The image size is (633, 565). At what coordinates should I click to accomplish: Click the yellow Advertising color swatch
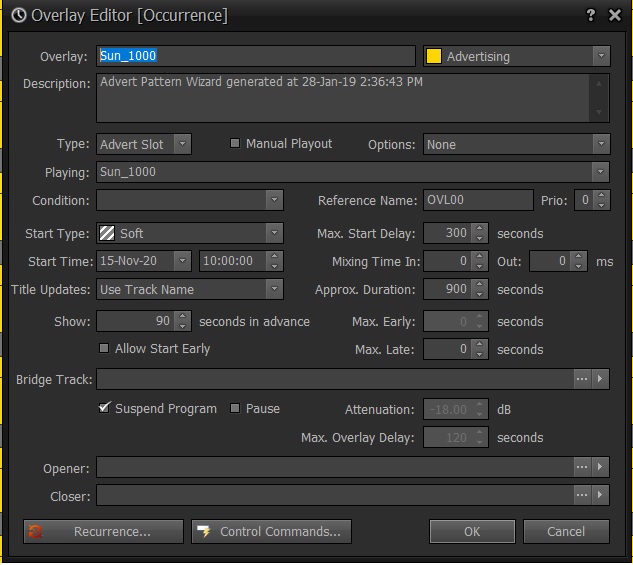(x=434, y=57)
